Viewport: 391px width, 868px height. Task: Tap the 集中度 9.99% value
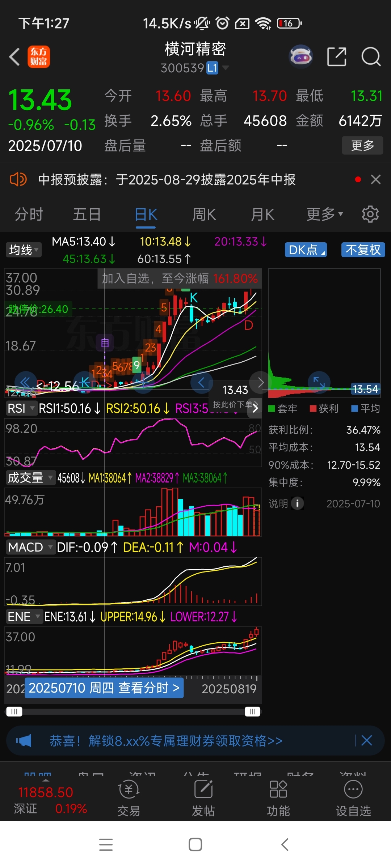(366, 482)
